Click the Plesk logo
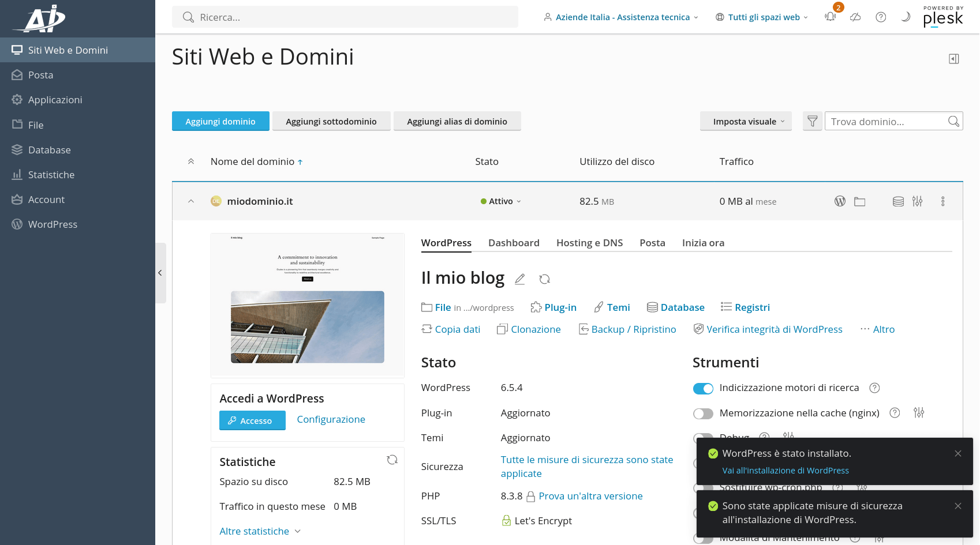The height and width of the screenshot is (545, 980). click(943, 17)
